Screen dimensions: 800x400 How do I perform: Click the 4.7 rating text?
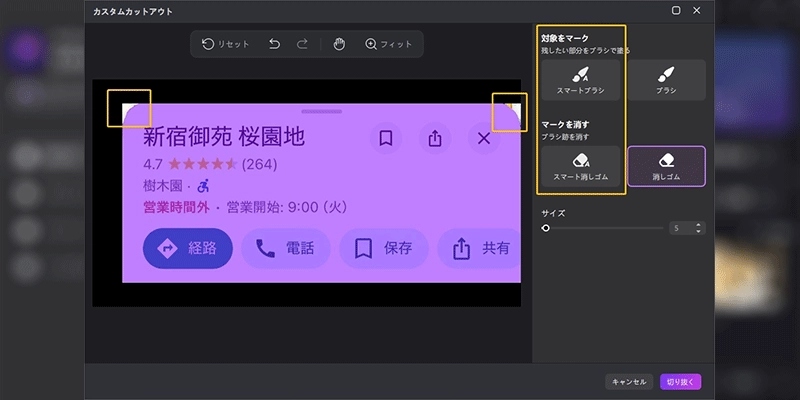coord(153,165)
